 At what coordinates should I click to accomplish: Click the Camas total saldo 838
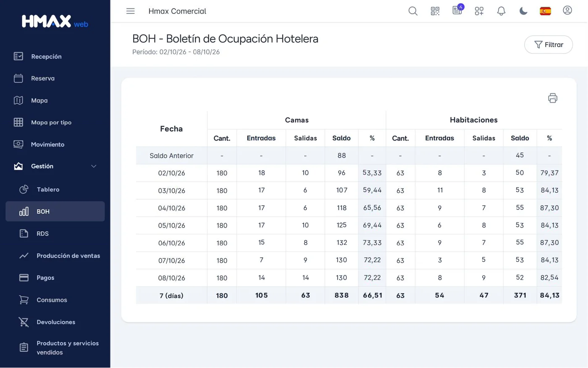(x=341, y=295)
